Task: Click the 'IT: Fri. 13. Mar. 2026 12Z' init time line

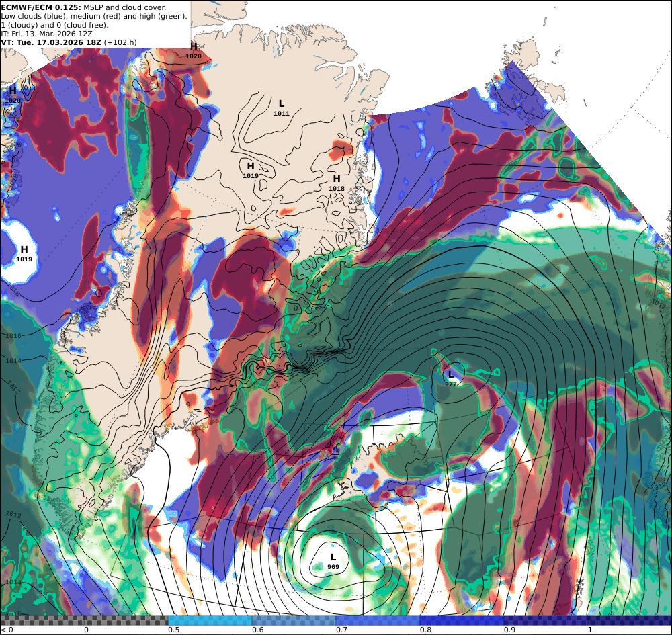Action: click(47, 34)
